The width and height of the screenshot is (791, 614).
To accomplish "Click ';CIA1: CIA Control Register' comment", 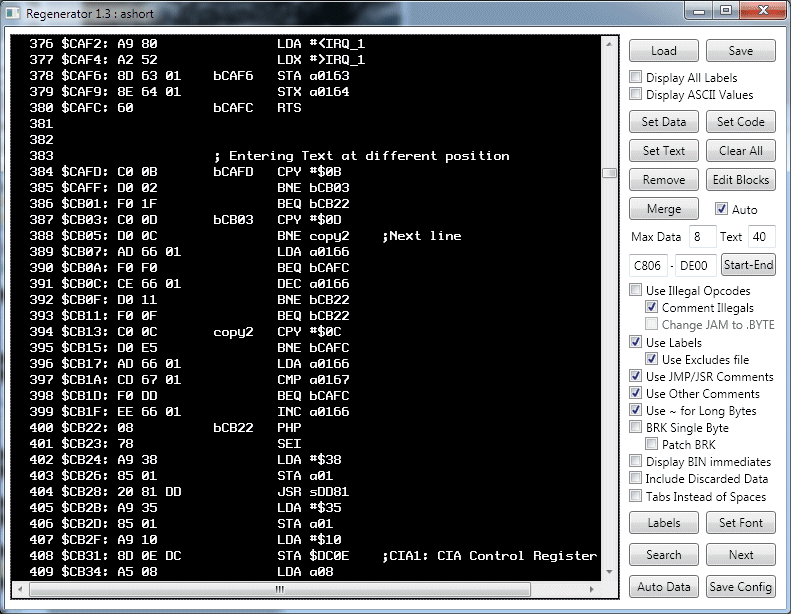I will point(489,555).
